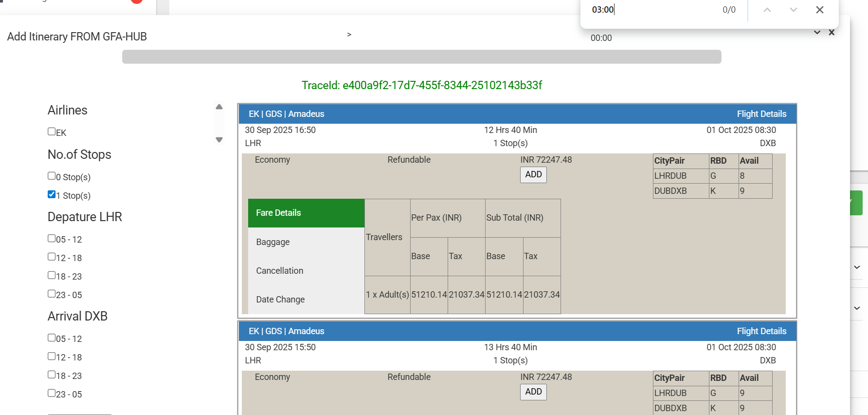Uncheck the 1 Stop(s) filter

pos(52,194)
